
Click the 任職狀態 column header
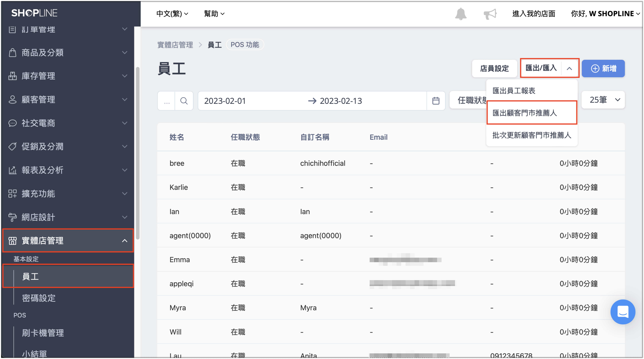[245, 137]
